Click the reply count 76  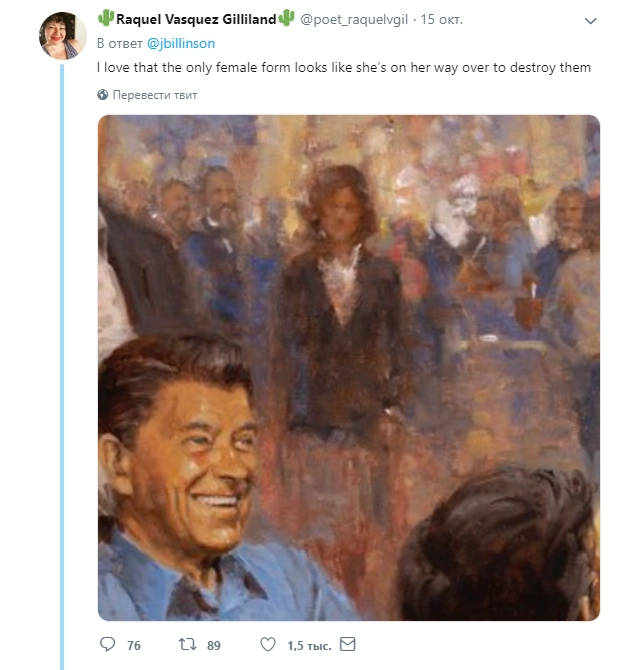[x=134, y=645]
